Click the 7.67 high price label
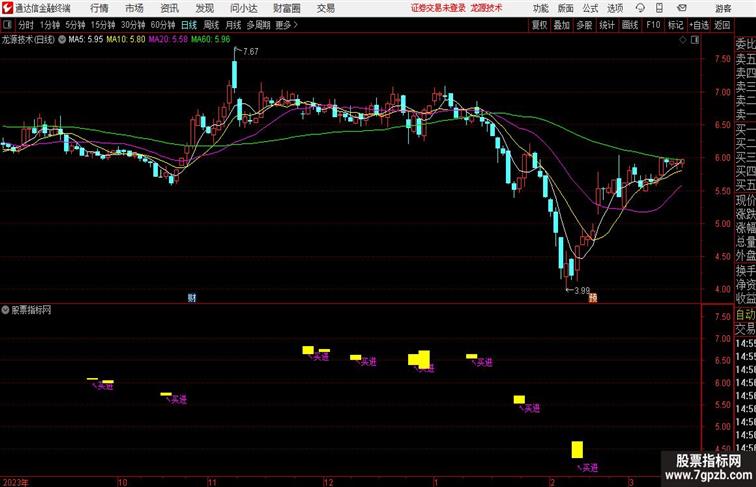756x487 pixels. click(x=251, y=52)
